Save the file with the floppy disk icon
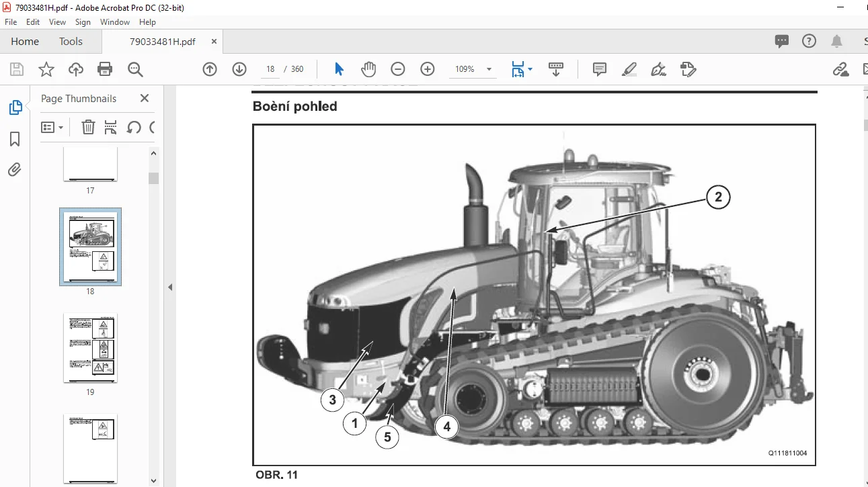The height and width of the screenshot is (487, 868). [17, 69]
